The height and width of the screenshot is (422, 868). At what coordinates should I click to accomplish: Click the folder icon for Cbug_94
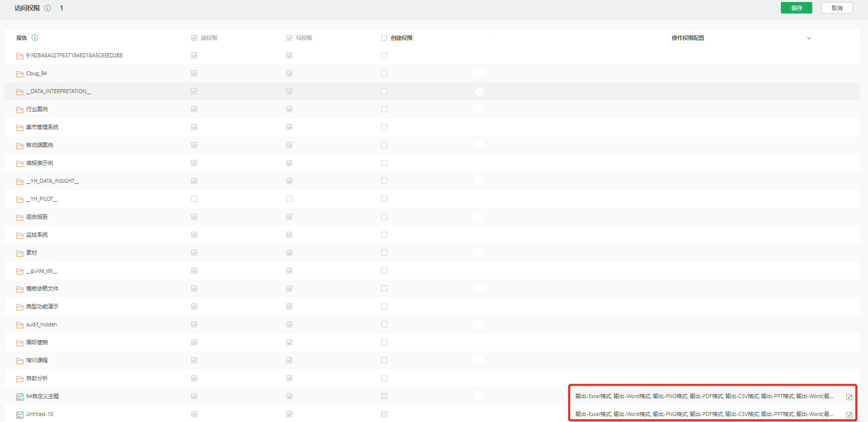[x=20, y=74]
